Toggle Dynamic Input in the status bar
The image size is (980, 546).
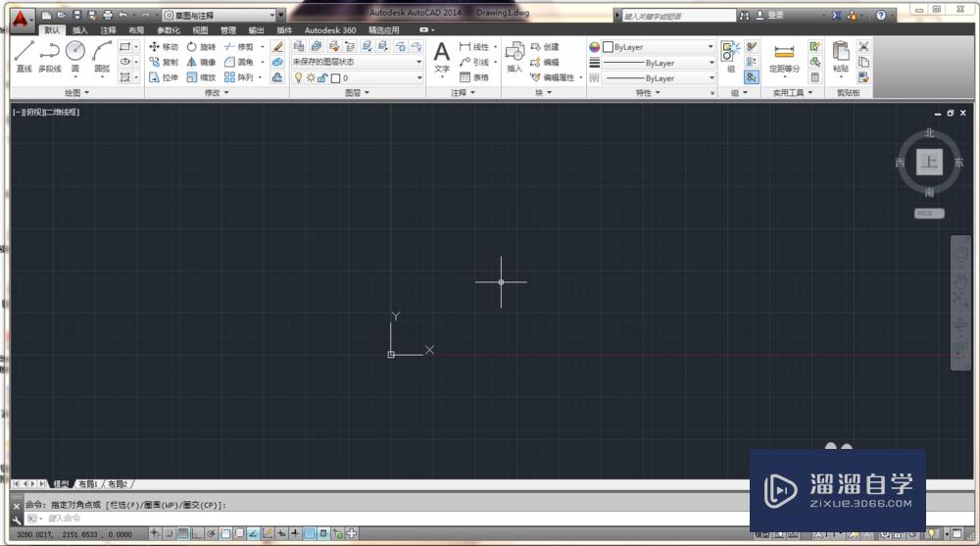click(x=281, y=533)
